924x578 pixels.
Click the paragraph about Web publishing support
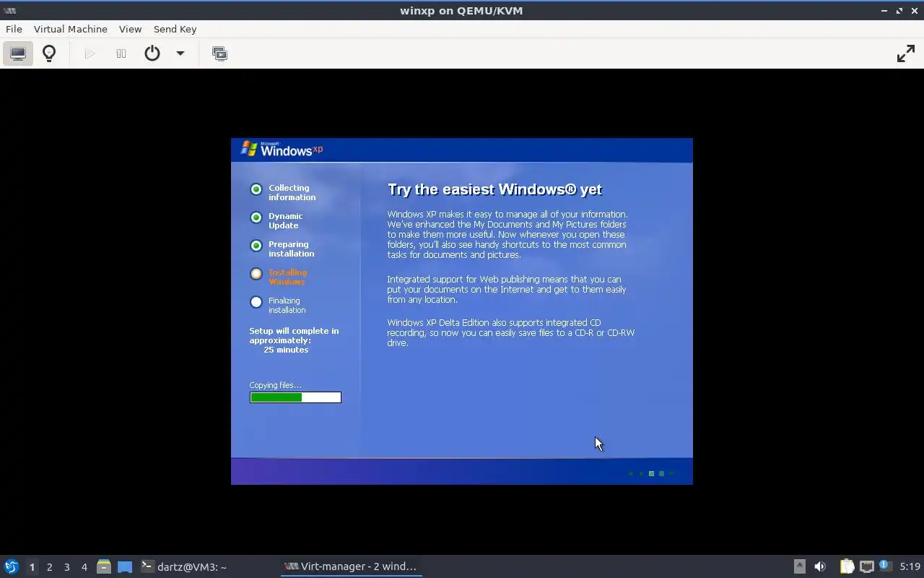click(507, 289)
